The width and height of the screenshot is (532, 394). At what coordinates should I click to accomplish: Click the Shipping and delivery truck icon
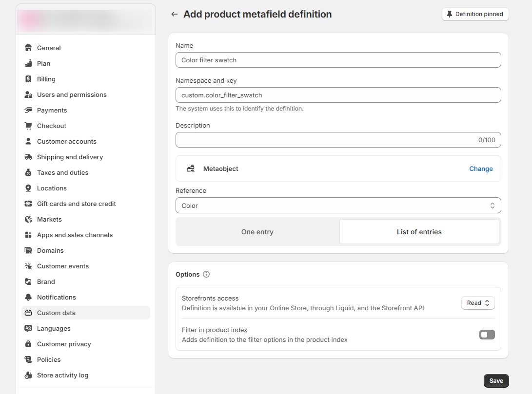(28, 157)
